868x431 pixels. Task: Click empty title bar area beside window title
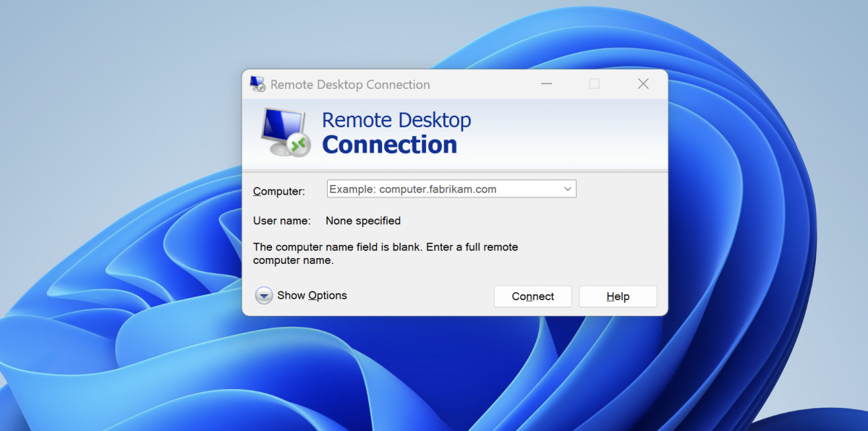tap(485, 84)
